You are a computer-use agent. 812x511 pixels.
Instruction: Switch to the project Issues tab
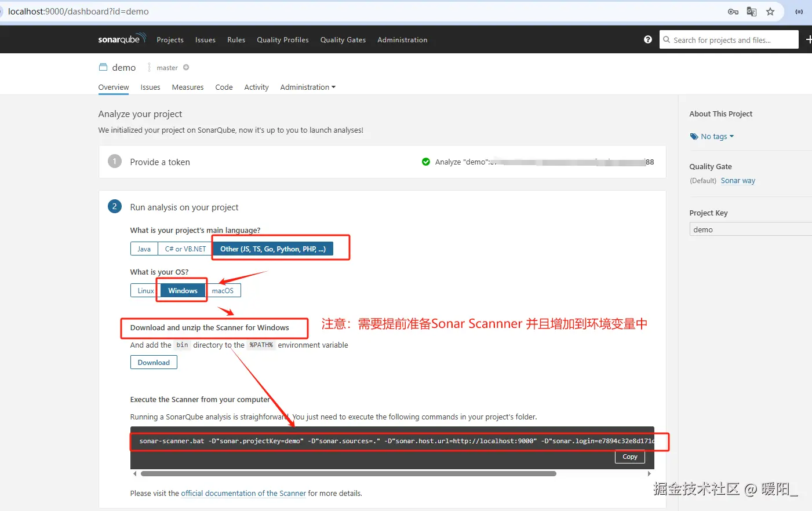[150, 87]
